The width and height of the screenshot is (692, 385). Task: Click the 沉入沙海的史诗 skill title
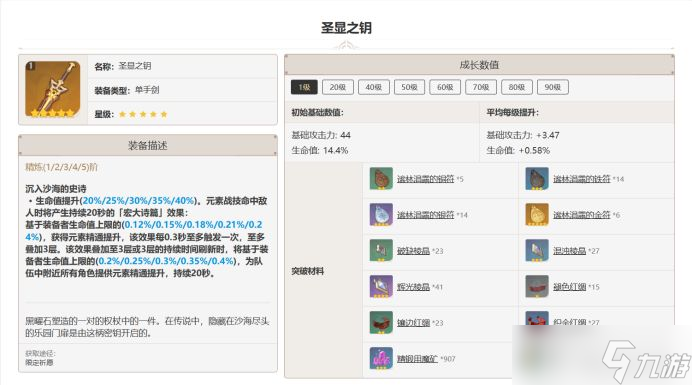tap(56, 189)
